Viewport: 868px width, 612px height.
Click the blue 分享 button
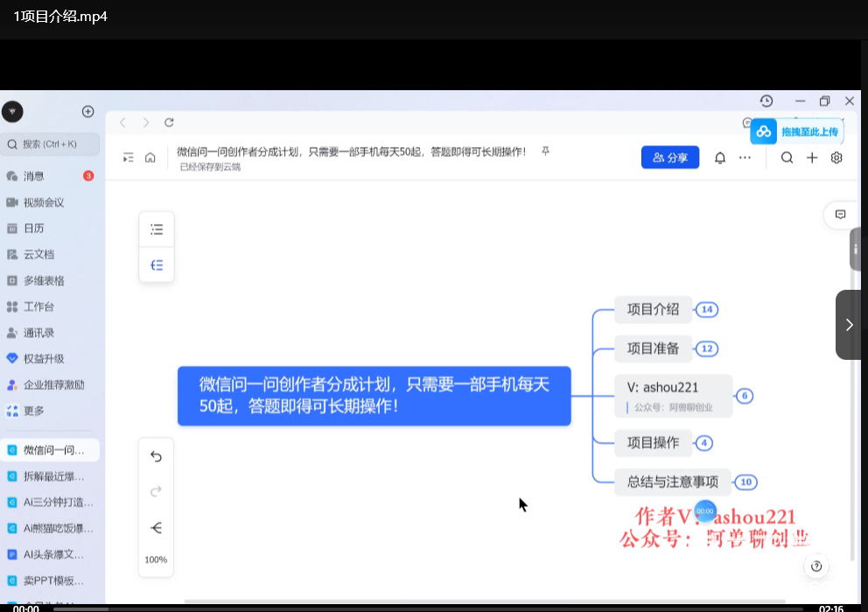[x=670, y=158]
